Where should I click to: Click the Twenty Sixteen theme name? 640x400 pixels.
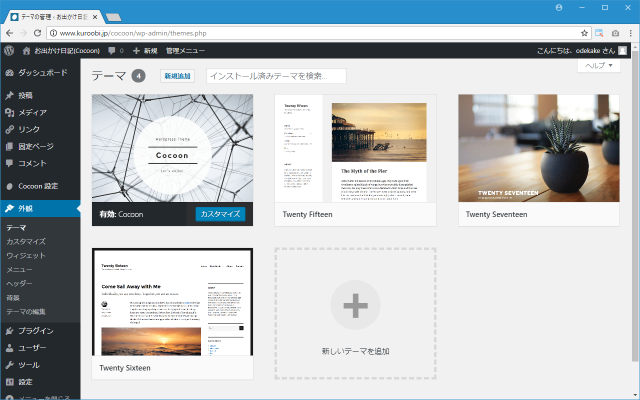[125, 368]
